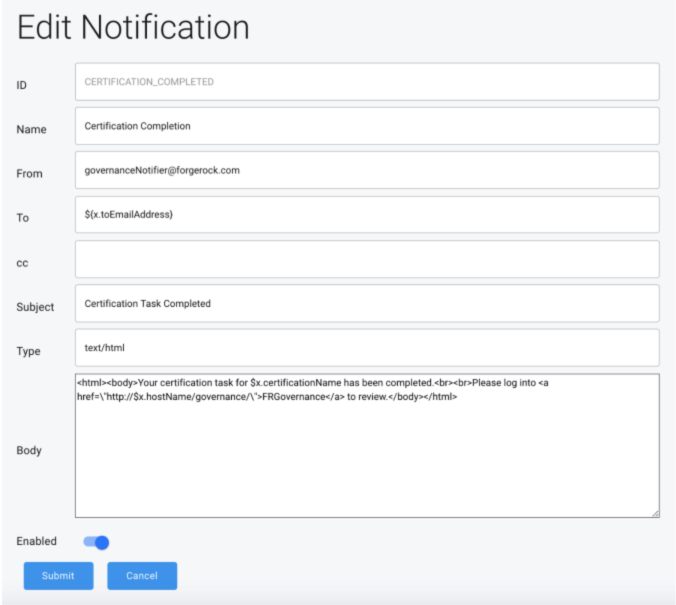
Task: Toggle the Enabled switch off
Action: tap(96, 542)
